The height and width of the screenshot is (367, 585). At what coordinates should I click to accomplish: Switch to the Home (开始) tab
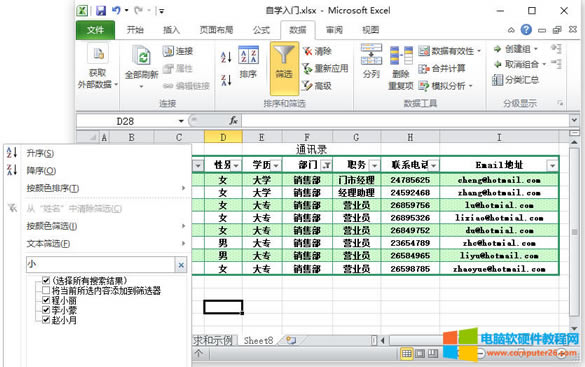coord(135,30)
